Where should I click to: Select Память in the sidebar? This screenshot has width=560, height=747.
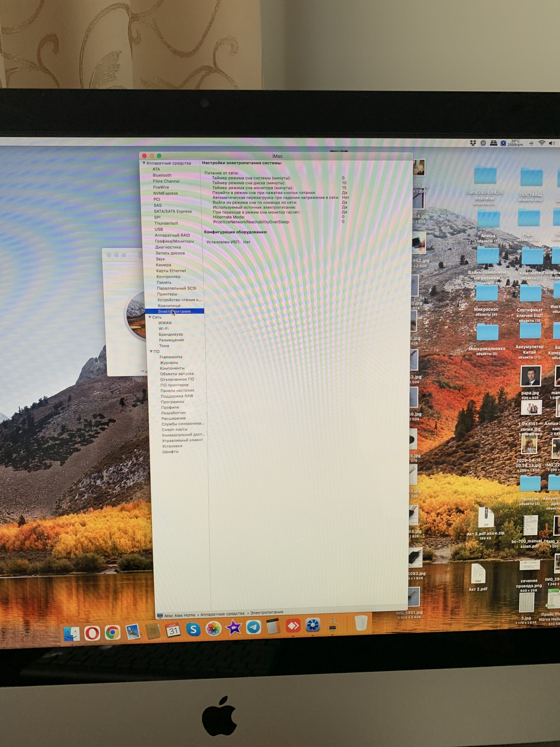pos(164,282)
